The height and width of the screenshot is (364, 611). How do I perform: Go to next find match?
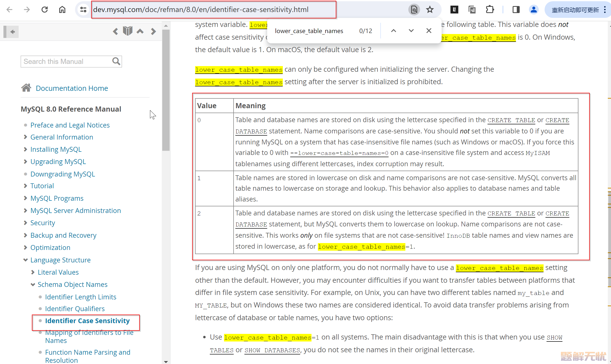(411, 31)
